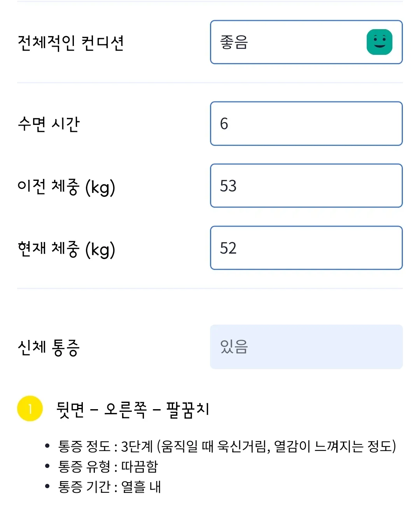
Task: Click the 현재 체중 field containing 52
Action: (306, 248)
